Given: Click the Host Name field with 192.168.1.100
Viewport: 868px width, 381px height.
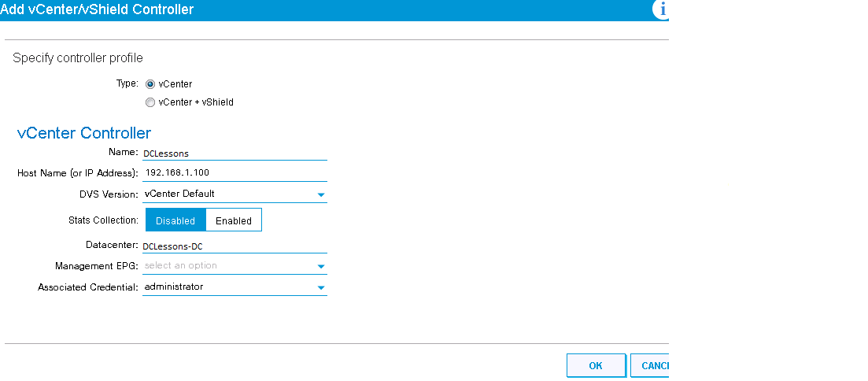Looking at the screenshot, I should pos(235,172).
